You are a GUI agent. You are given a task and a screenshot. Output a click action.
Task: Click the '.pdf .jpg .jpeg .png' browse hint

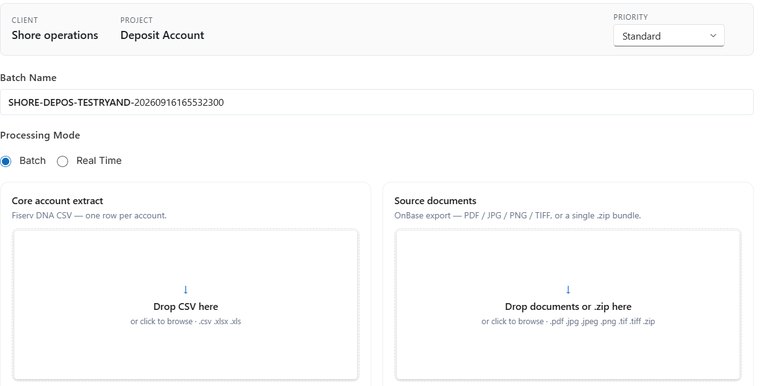tap(568, 322)
